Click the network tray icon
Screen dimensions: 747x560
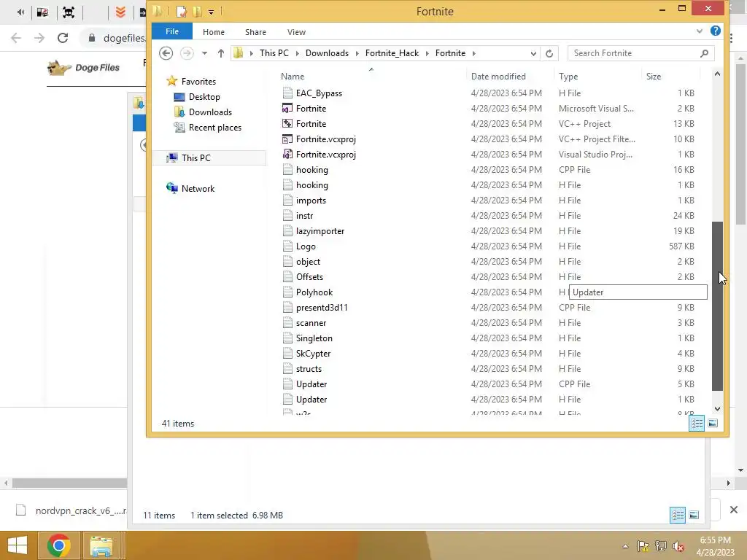(x=661, y=546)
